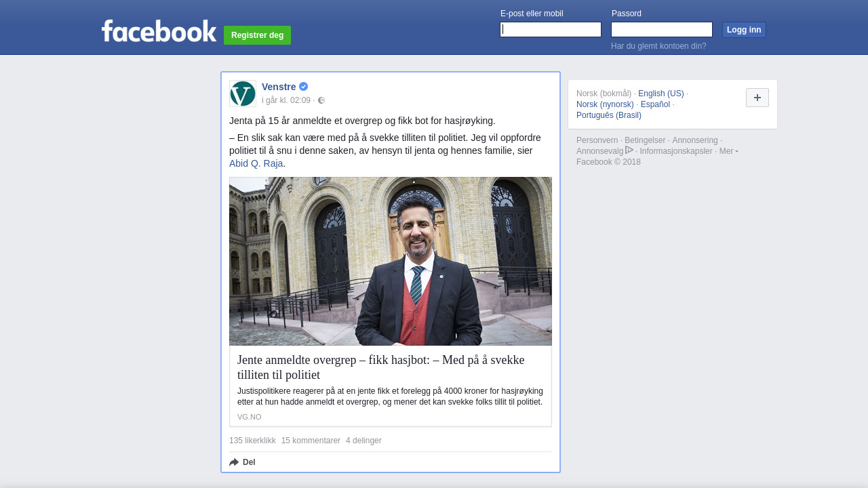Click the Facebook © 2018 copyright text
Screen dimensions: 868x488
[x=608, y=162]
